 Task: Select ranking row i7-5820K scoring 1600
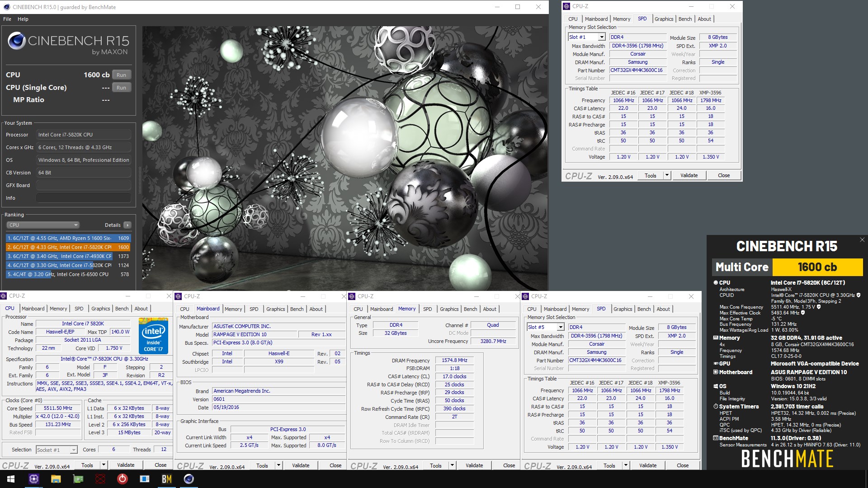(x=68, y=247)
